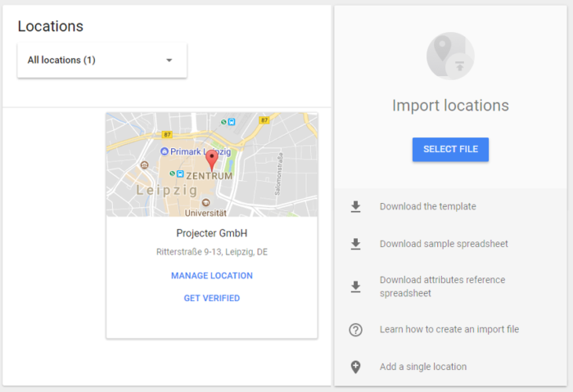The image size is (573, 392).
Task: Click the Projecter GmbH business name
Action: (x=212, y=233)
